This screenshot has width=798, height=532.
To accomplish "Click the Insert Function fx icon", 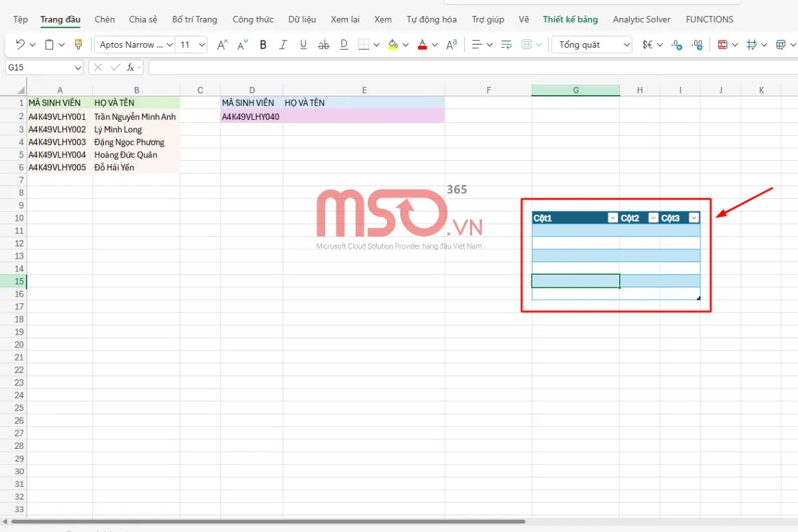I will click(x=131, y=67).
